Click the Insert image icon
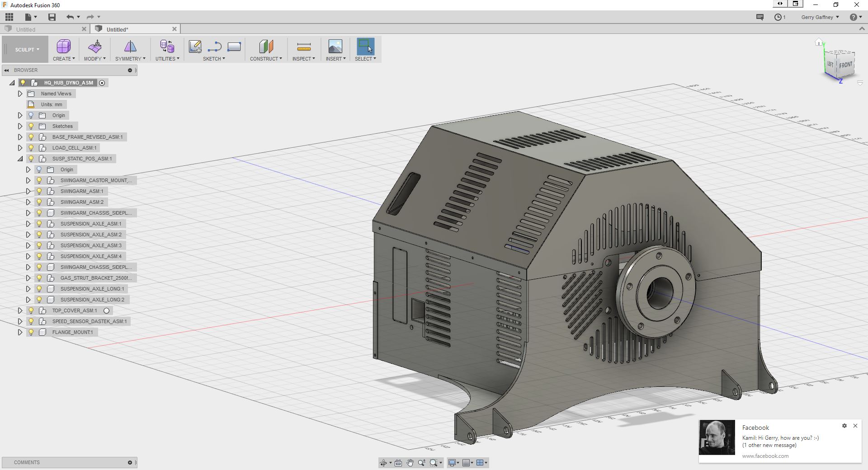Viewport: 868px width, 470px height. 335,47
